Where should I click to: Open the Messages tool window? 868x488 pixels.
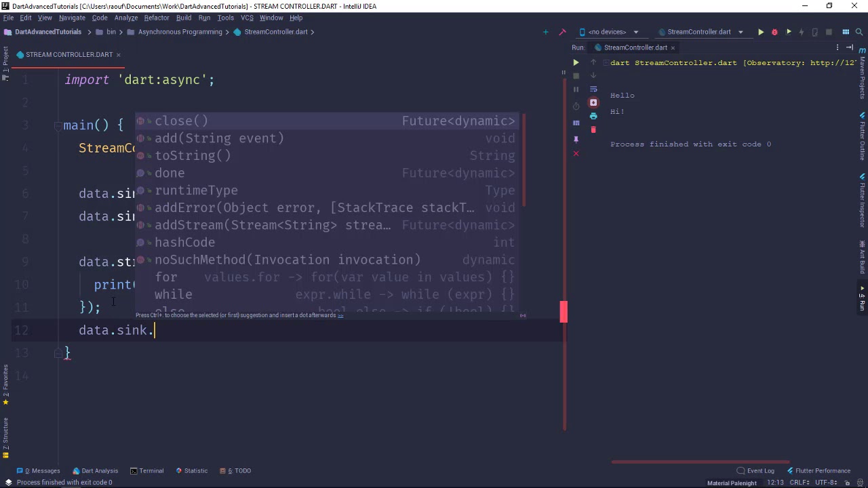pyautogui.click(x=39, y=470)
